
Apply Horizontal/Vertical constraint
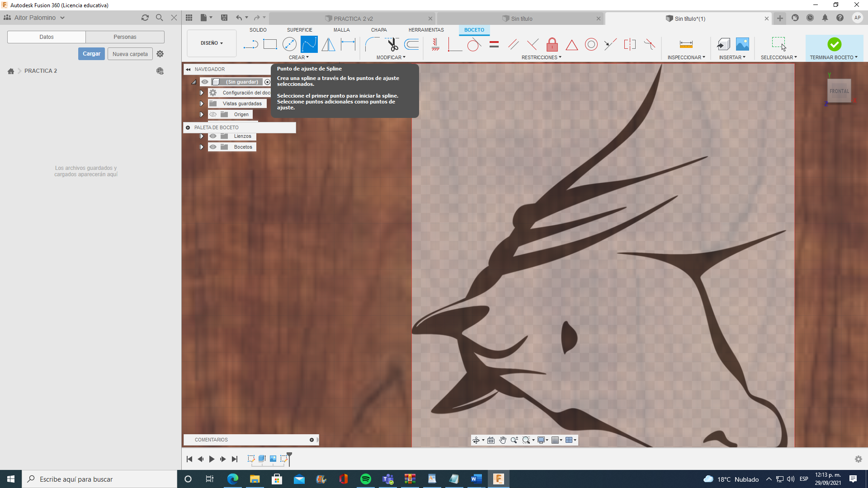pyautogui.click(x=435, y=44)
